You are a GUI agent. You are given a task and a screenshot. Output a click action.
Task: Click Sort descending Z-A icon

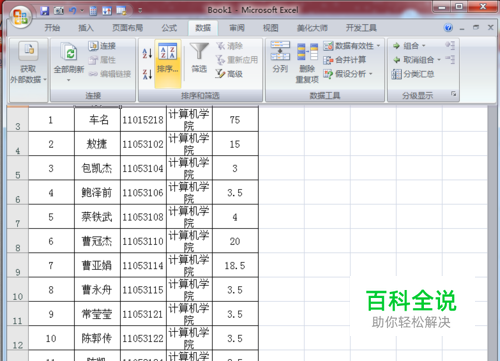click(x=147, y=74)
